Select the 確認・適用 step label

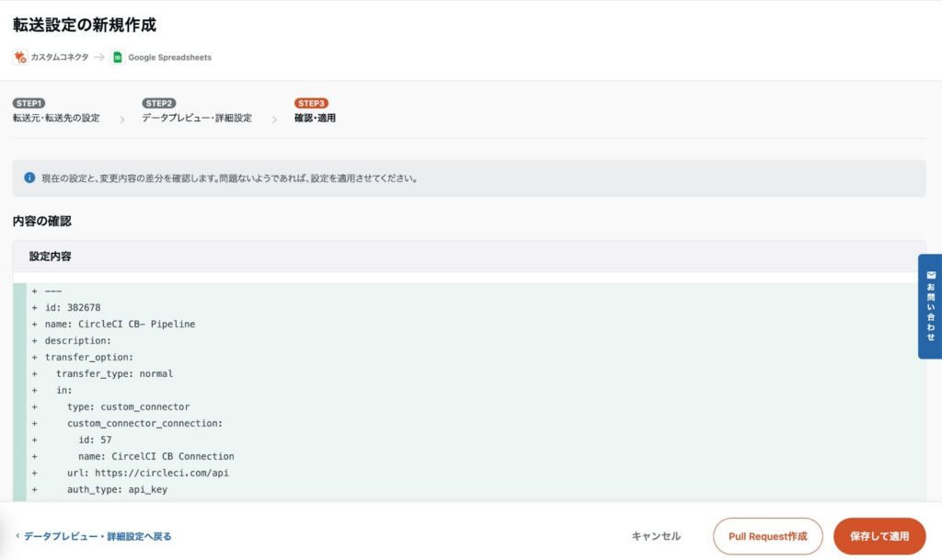pyautogui.click(x=315, y=119)
